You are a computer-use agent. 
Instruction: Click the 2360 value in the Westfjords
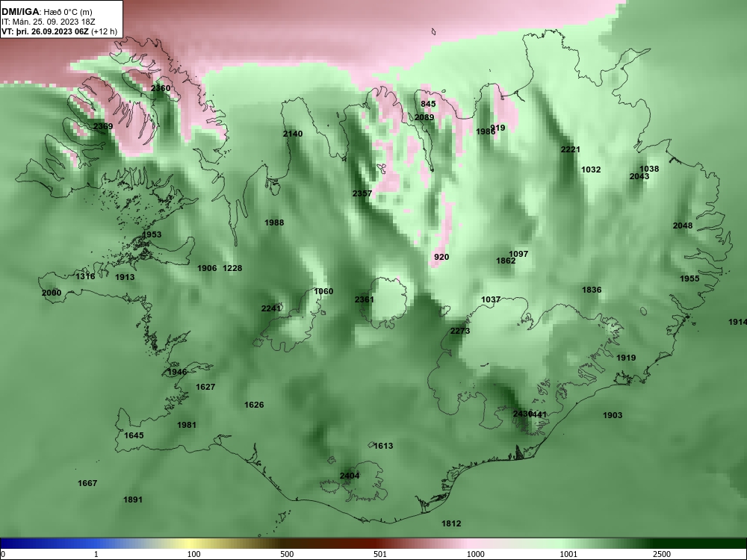161,88
